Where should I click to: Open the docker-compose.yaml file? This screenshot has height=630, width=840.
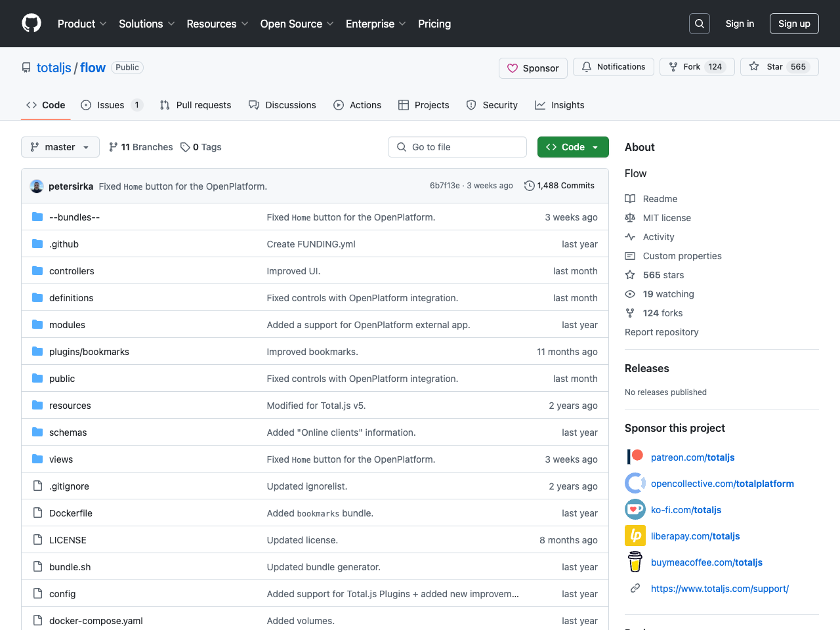tap(96, 621)
